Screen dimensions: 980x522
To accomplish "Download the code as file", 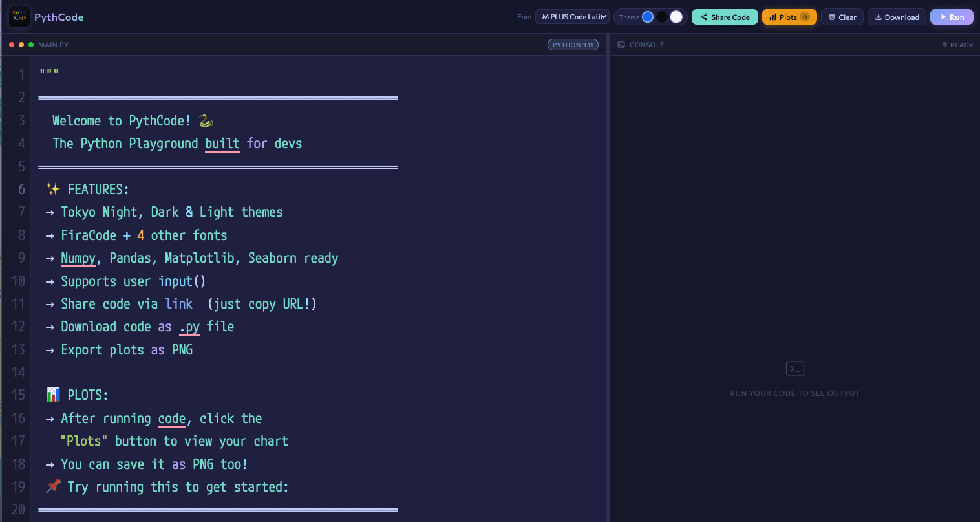I will click(897, 17).
